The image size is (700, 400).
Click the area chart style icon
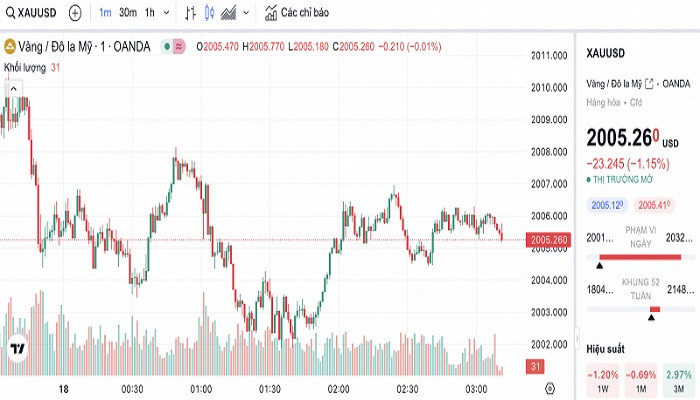[x=228, y=13]
